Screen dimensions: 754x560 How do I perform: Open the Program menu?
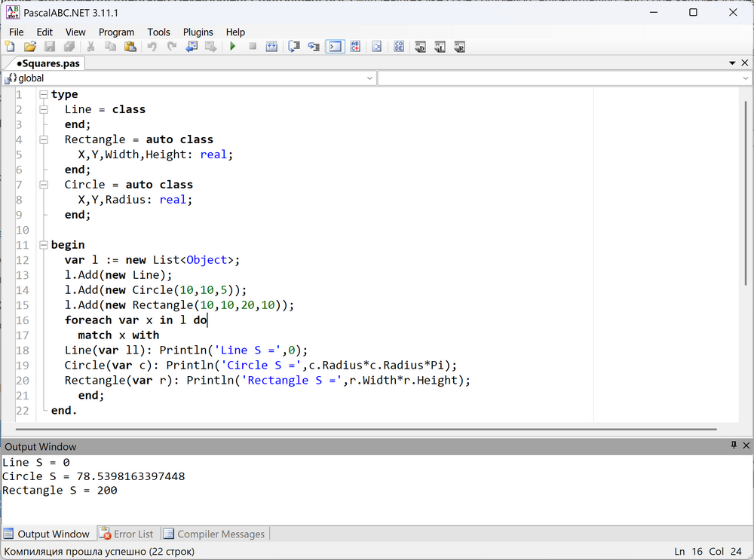coord(116,32)
